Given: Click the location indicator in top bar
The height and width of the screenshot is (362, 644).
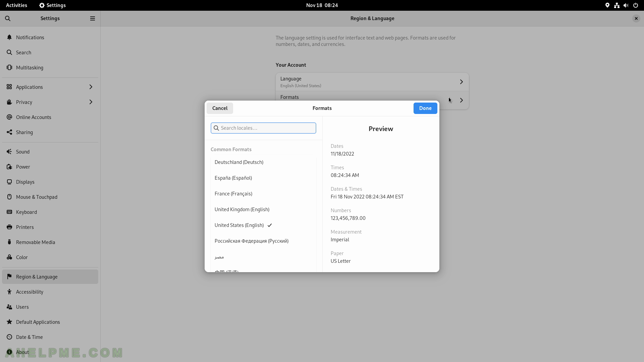Looking at the screenshot, I should [x=607, y=5].
